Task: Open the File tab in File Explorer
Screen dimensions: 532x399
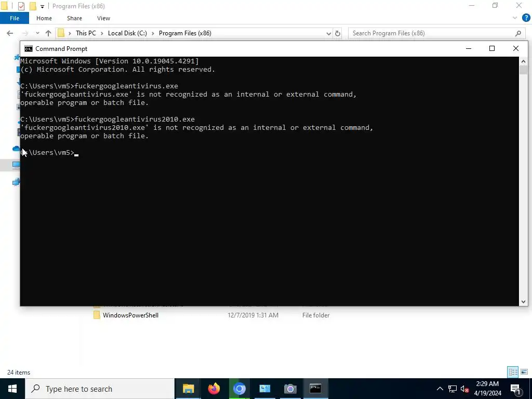Action: pyautogui.click(x=15, y=18)
